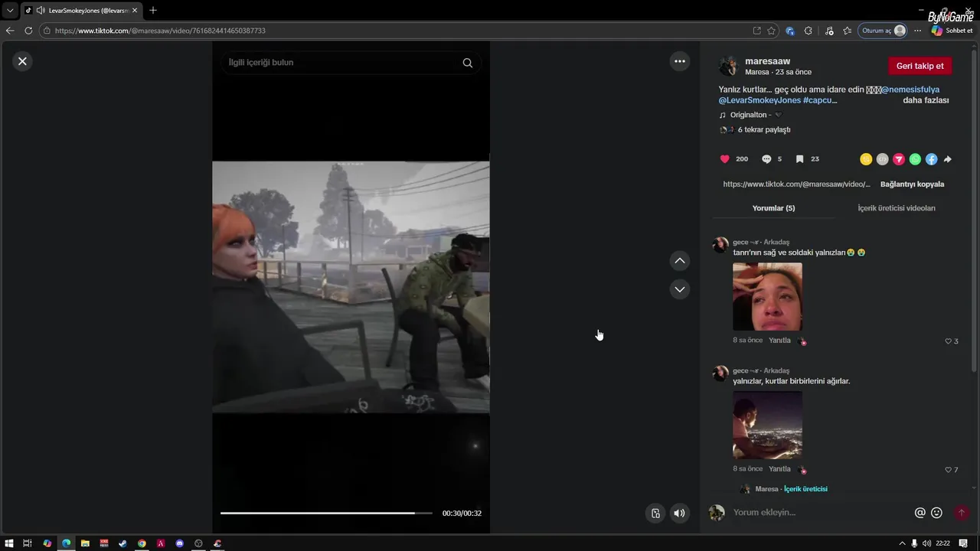Screen dimensions: 980x551
Task: Like the comment with 3 likes
Action: pos(948,341)
